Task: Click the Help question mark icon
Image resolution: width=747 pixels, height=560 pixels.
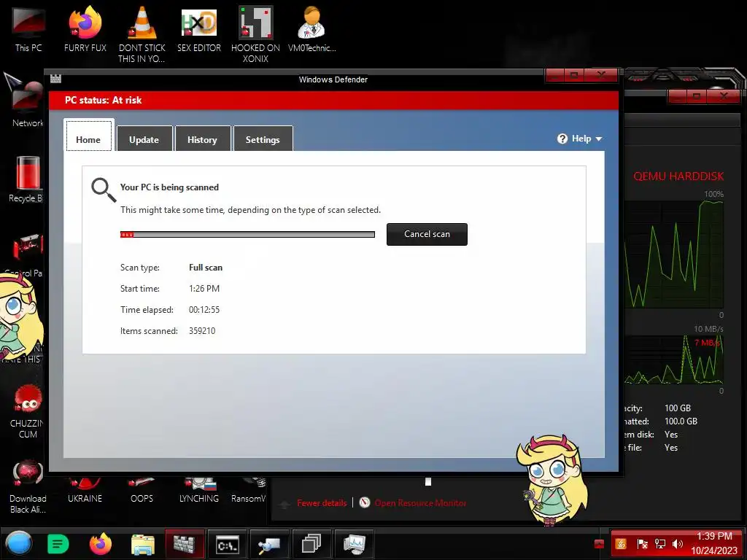Action: [562, 139]
